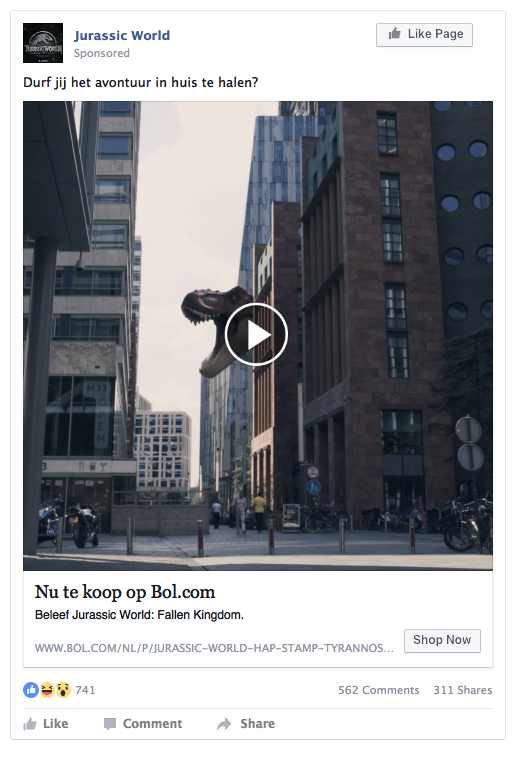The height and width of the screenshot is (761, 516).
Task: Click the Like Page button
Action: (424, 34)
